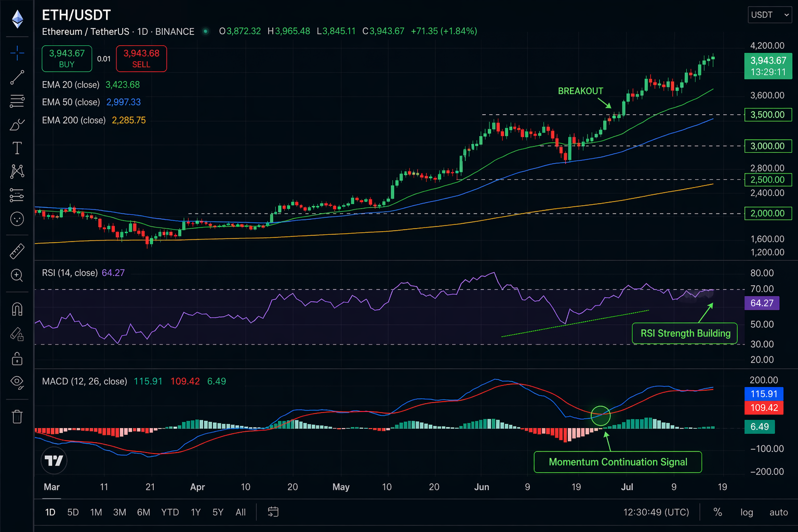Image resolution: width=798 pixels, height=532 pixels.
Task: Toggle magnet snapping mode
Action: pos(17,310)
